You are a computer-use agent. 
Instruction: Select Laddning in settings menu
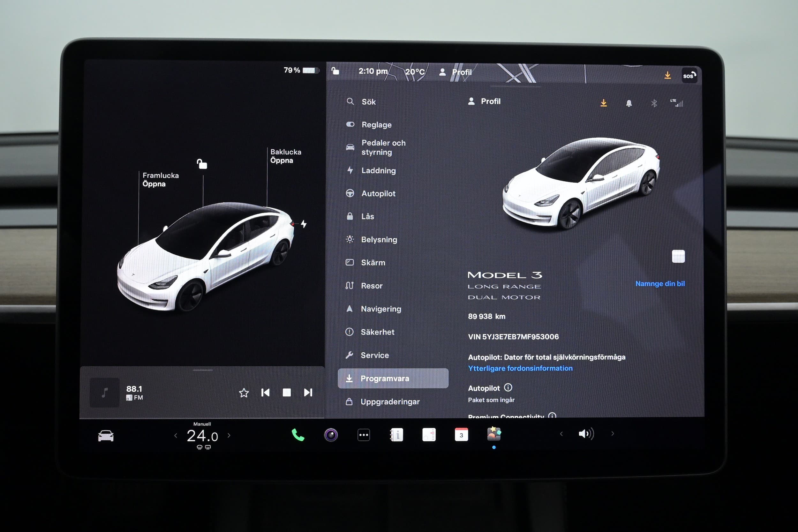pos(378,171)
